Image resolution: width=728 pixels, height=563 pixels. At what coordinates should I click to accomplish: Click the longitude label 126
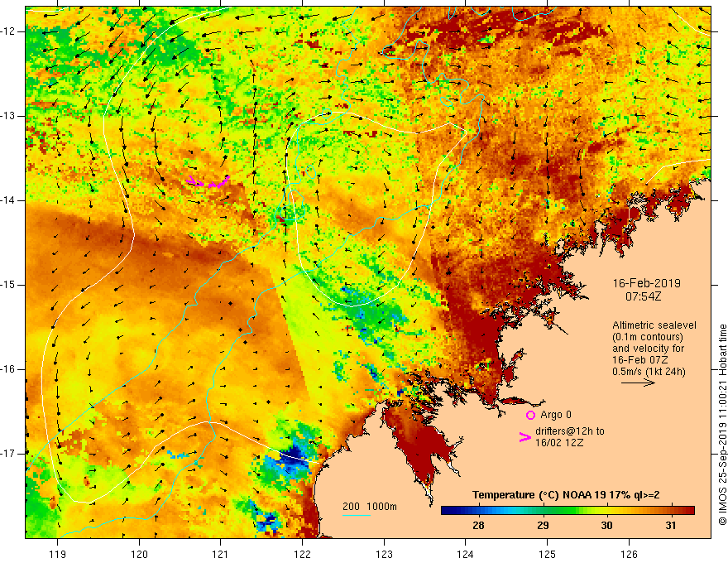click(629, 554)
